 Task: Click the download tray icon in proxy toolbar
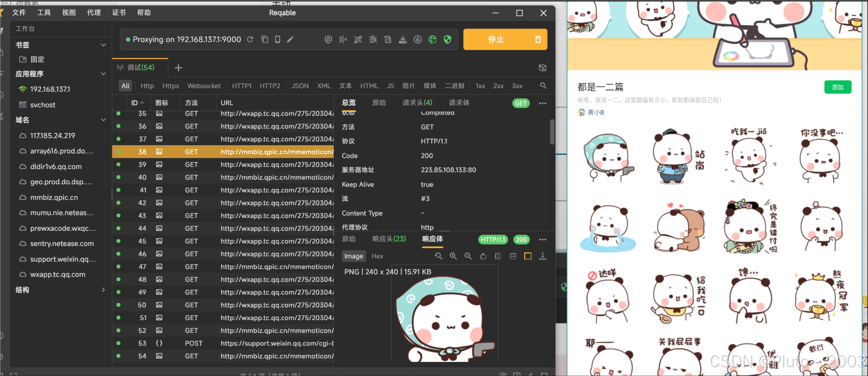pos(403,39)
